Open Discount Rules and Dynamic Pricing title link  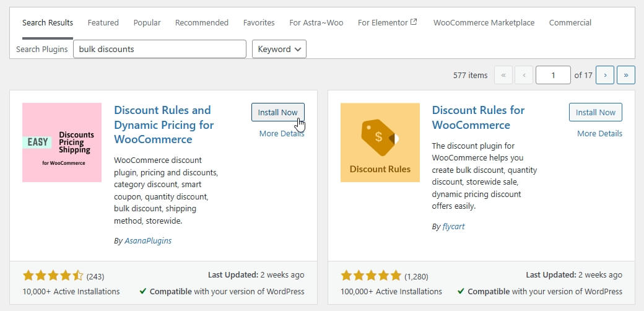[164, 125]
